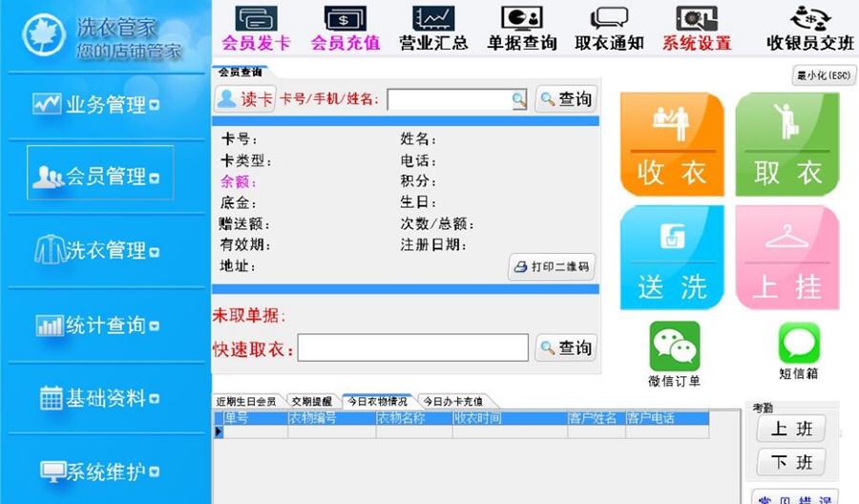Expand 洗衣管理 sidebar menu
859x504 pixels.
point(97,250)
